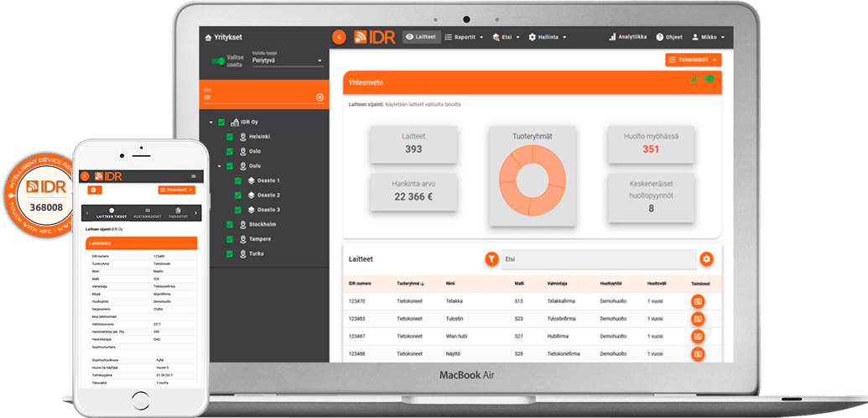
Task: Click the Osasto 1 layers icon
Action: click(x=251, y=180)
